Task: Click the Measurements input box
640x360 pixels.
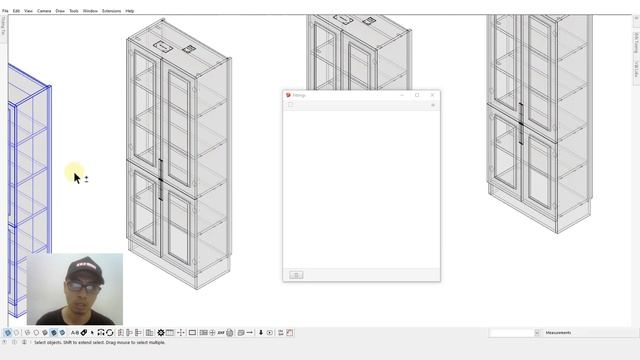Action: (511, 333)
